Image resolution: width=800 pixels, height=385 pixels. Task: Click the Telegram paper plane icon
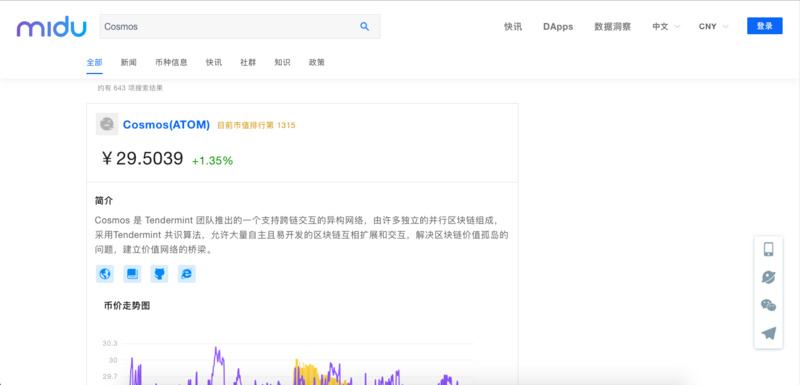[768, 333]
